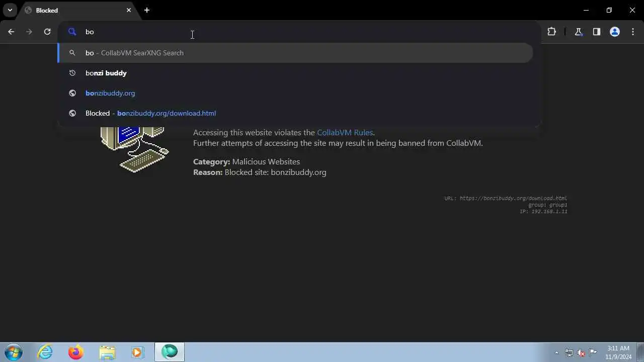The height and width of the screenshot is (362, 644).
Task: Open Chrome three-dot menu
Action: coord(632,32)
